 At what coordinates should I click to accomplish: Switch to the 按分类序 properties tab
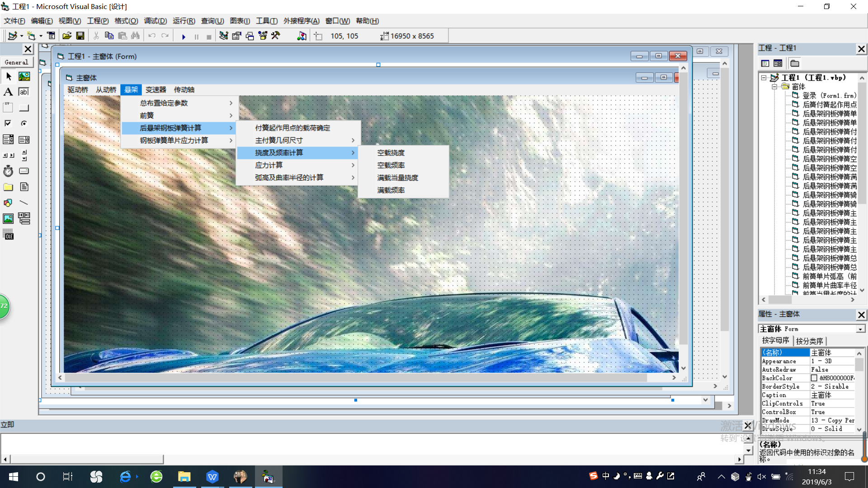click(x=809, y=341)
